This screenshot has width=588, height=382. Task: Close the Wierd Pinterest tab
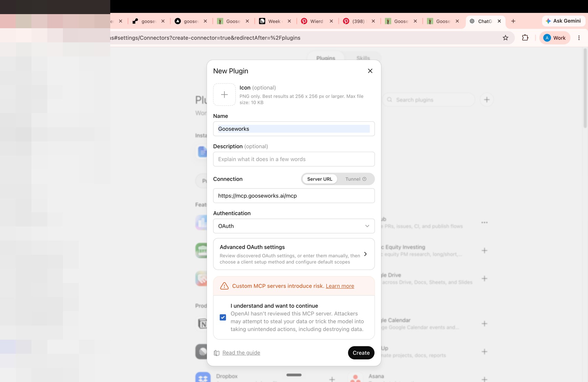pos(331,21)
